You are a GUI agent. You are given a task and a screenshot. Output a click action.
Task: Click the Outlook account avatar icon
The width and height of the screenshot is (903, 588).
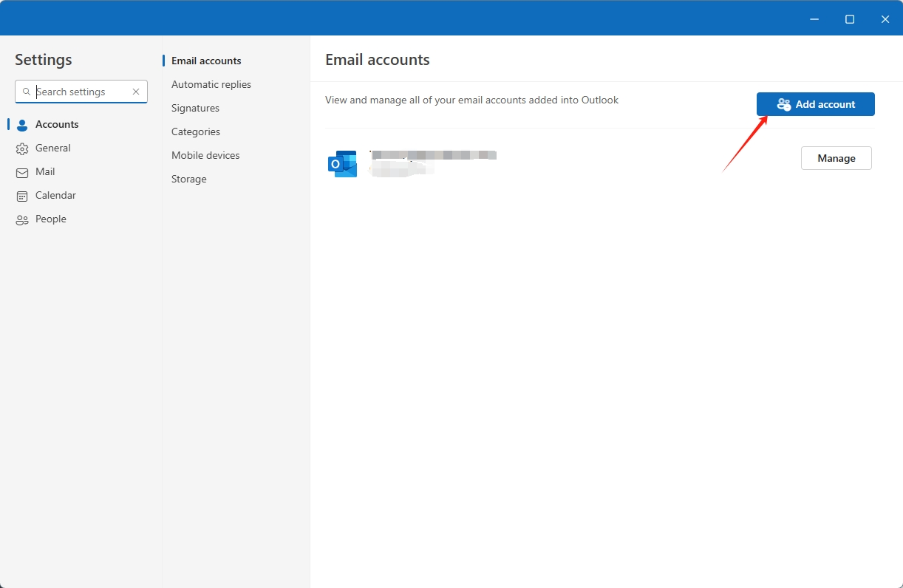tap(341, 163)
